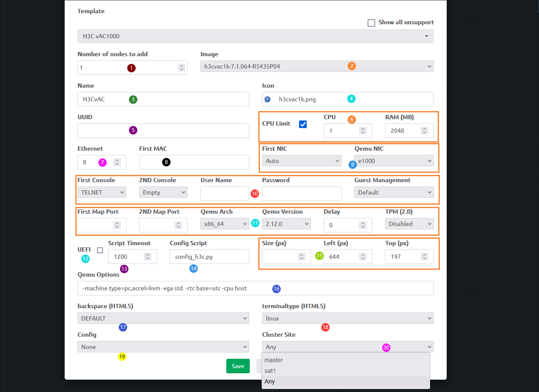
Task: Click the CPU count stepper arrows
Action: pyautogui.click(x=363, y=131)
